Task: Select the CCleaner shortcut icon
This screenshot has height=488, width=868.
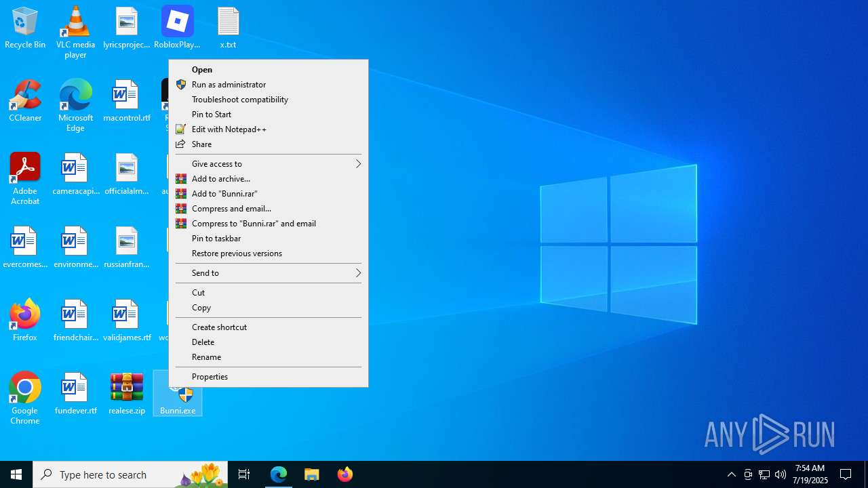Action: [x=25, y=102]
